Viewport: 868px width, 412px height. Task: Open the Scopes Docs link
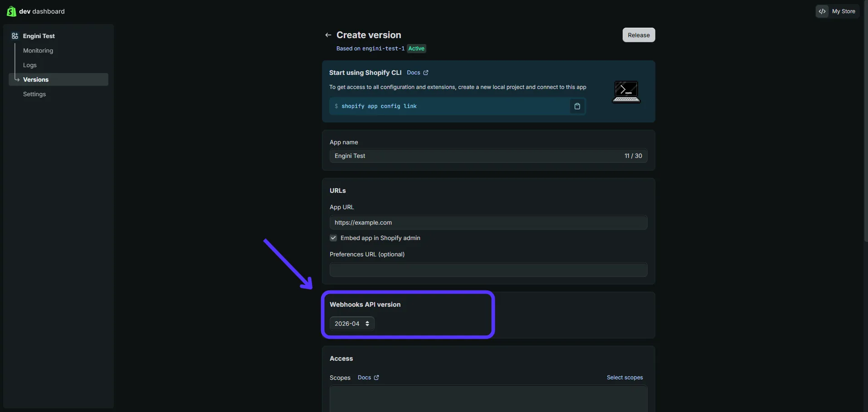click(x=368, y=378)
